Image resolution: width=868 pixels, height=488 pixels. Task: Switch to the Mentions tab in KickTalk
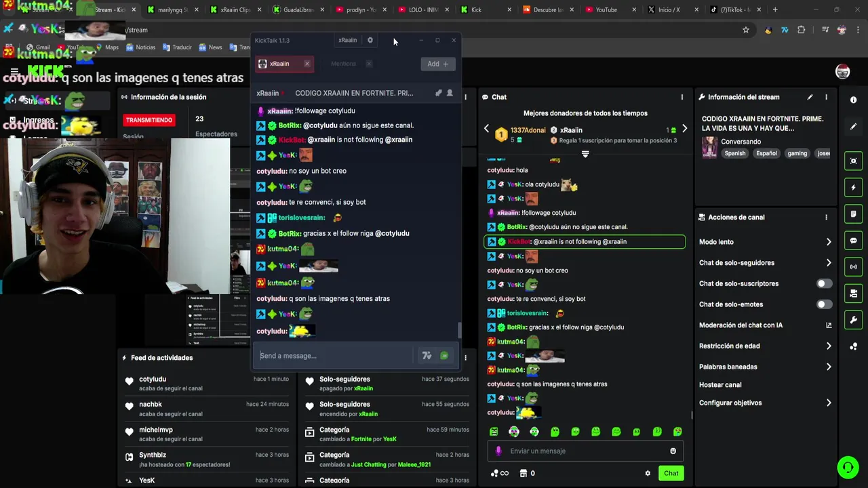click(343, 64)
